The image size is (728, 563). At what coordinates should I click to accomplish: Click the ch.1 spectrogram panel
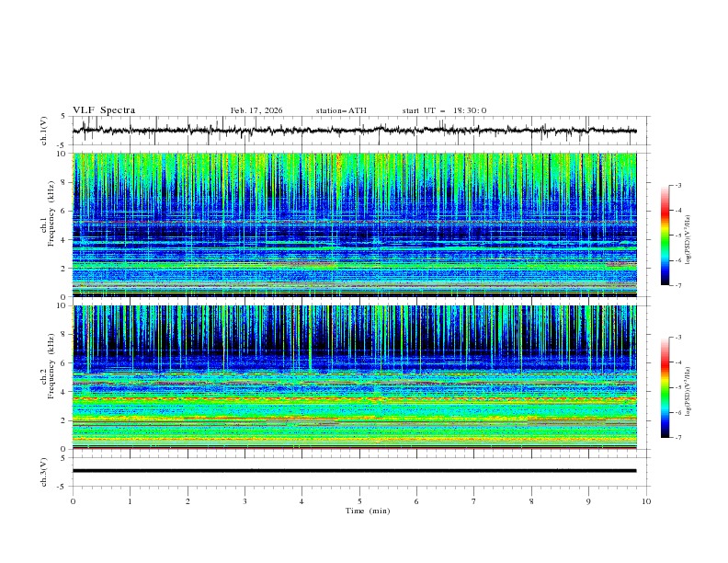point(359,224)
